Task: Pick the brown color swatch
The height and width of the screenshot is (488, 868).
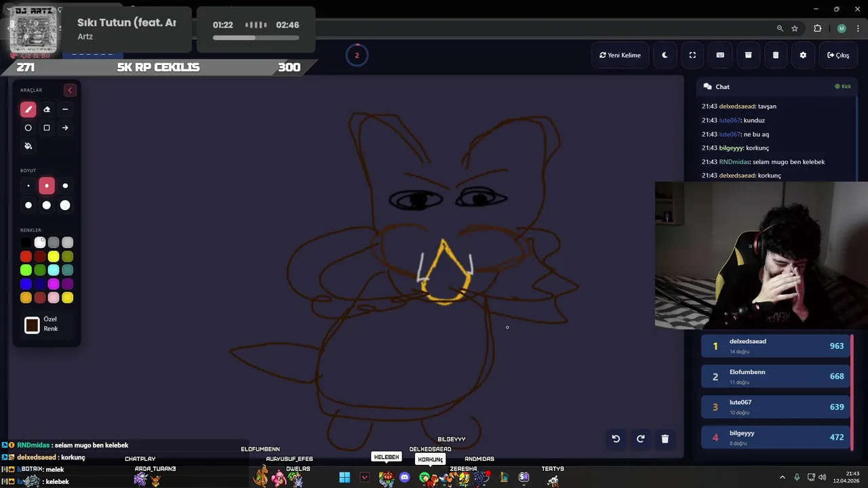Action: [x=40, y=298]
